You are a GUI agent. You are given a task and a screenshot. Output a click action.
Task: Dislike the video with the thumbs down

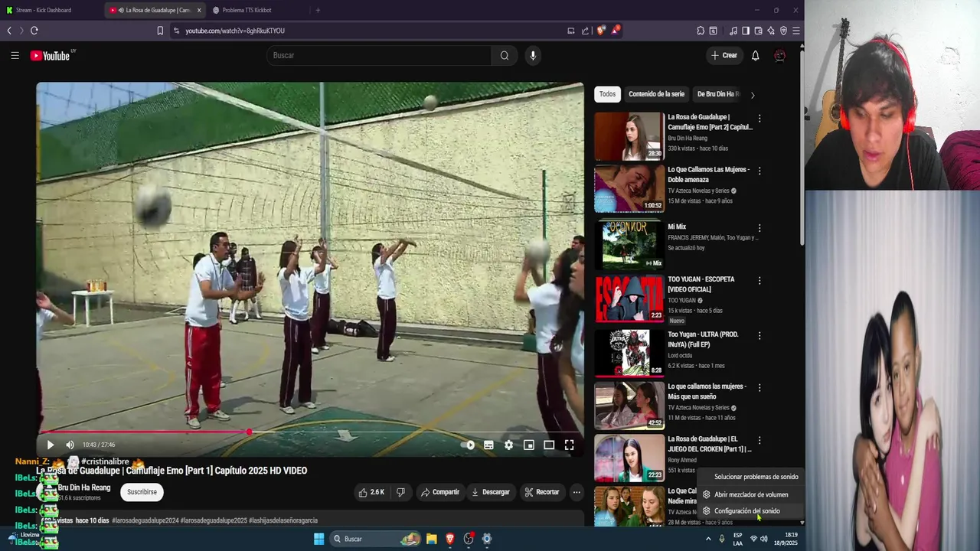(400, 492)
